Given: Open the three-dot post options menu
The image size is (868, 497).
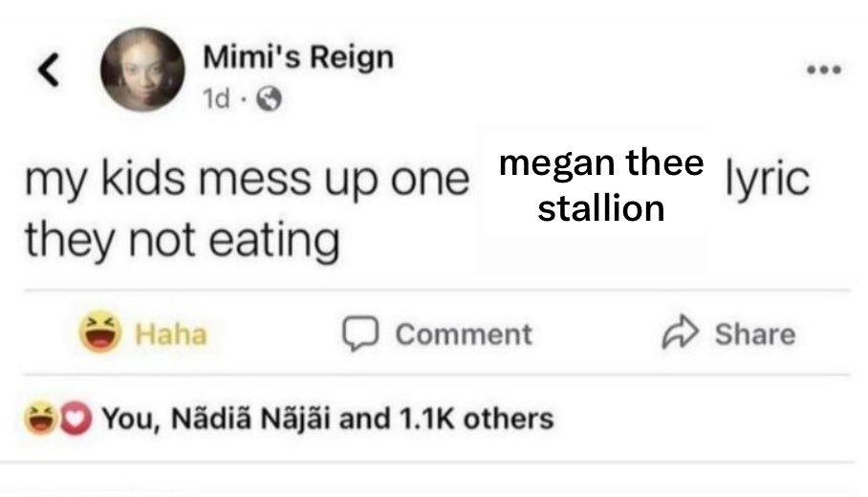Looking at the screenshot, I should (824, 70).
